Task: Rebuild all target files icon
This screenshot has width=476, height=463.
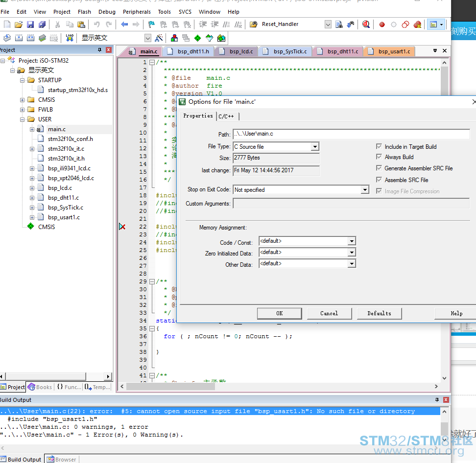Action: coord(31,38)
